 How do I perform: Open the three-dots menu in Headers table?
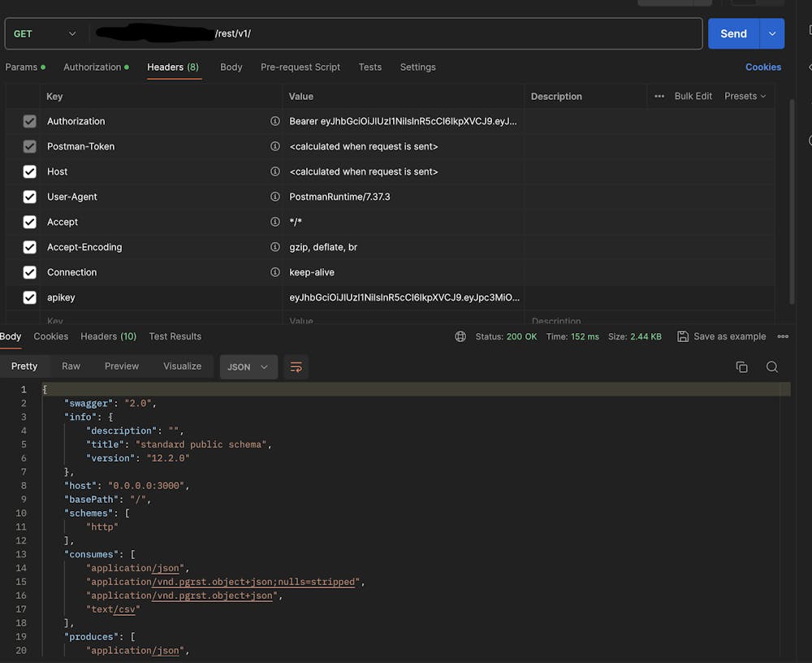click(659, 96)
